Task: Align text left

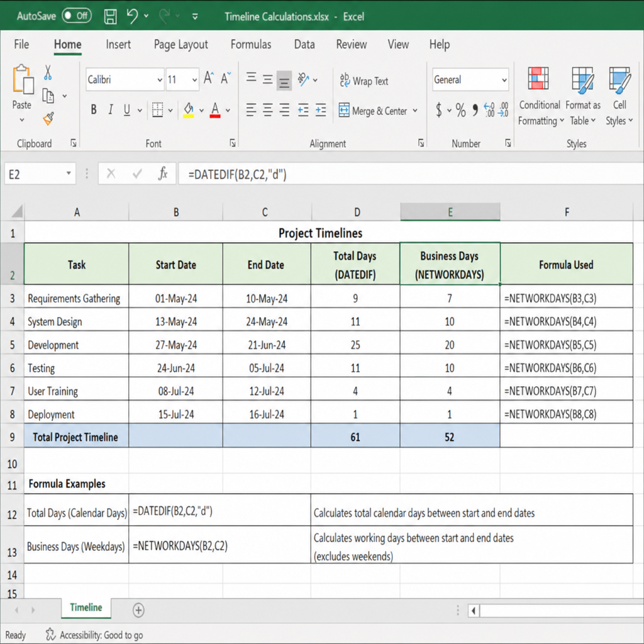Action: pyautogui.click(x=251, y=110)
